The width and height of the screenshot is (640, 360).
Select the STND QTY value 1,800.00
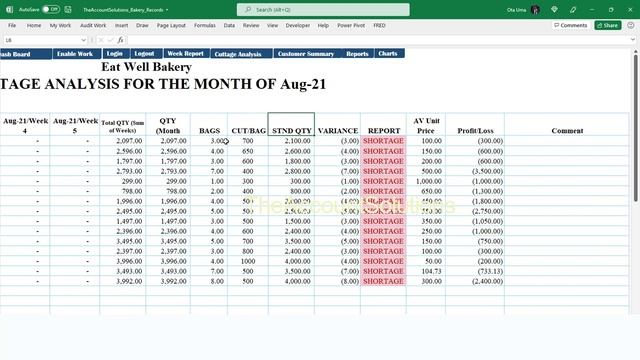coord(291,161)
